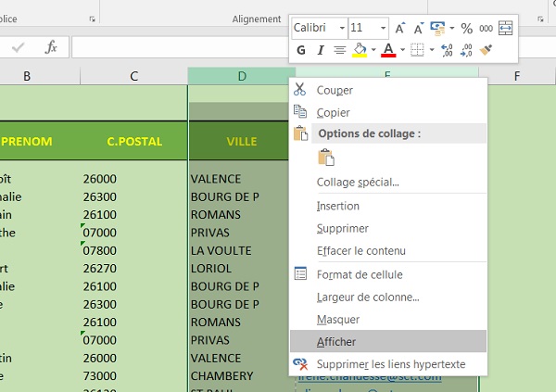
Task: Expand the fill color dropdown arrow
Action: tap(373, 50)
